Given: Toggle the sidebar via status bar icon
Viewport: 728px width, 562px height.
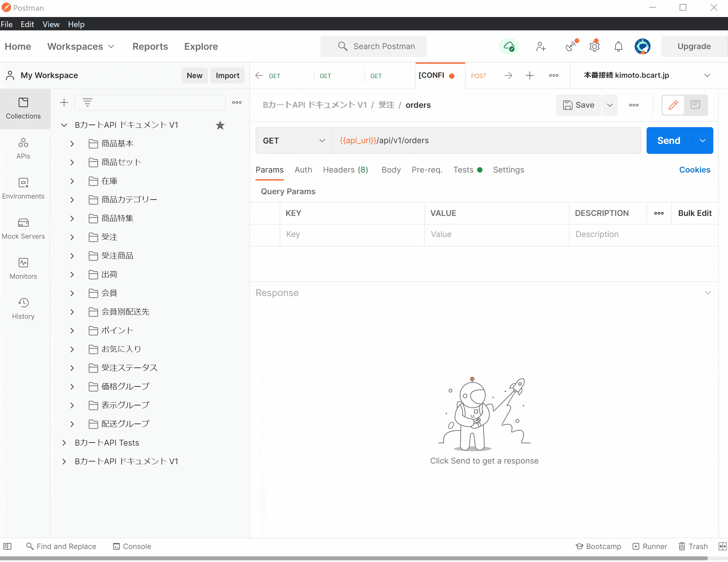Looking at the screenshot, I should pos(7,546).
